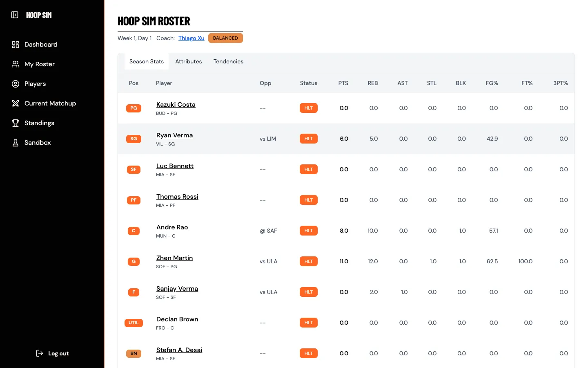The width and height of the screenshot is (588, 368).
Task: Select the Dashboard grid icon in sidebar
Action: pos(16,44)
